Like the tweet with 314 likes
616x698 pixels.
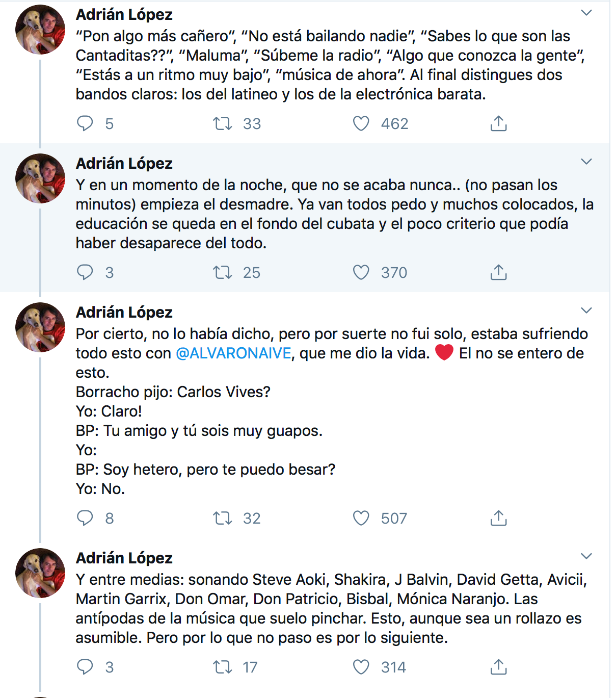pos(361,667)
